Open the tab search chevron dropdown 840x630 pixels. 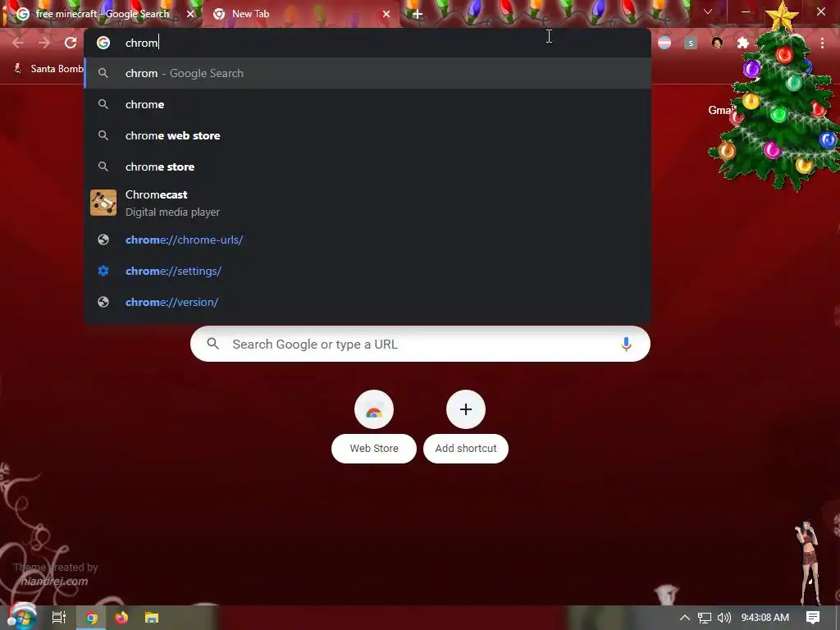tap(708, 11)
